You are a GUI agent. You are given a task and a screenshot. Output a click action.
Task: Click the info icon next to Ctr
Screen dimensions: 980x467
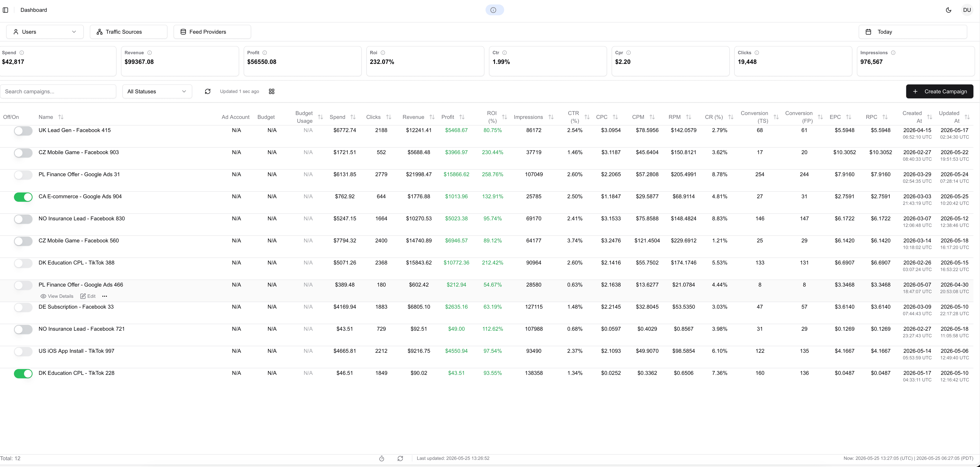pyautogui.click(x=505, y=53)
